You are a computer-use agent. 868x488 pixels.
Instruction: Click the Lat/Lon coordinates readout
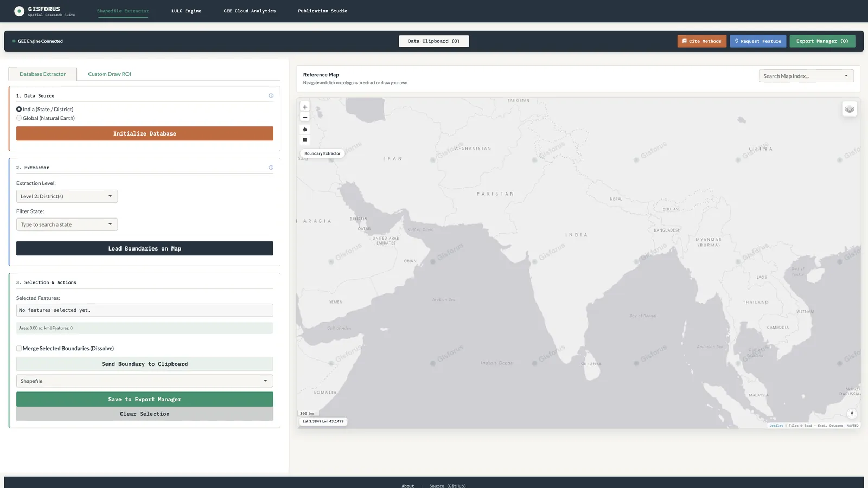click(323, 421)
